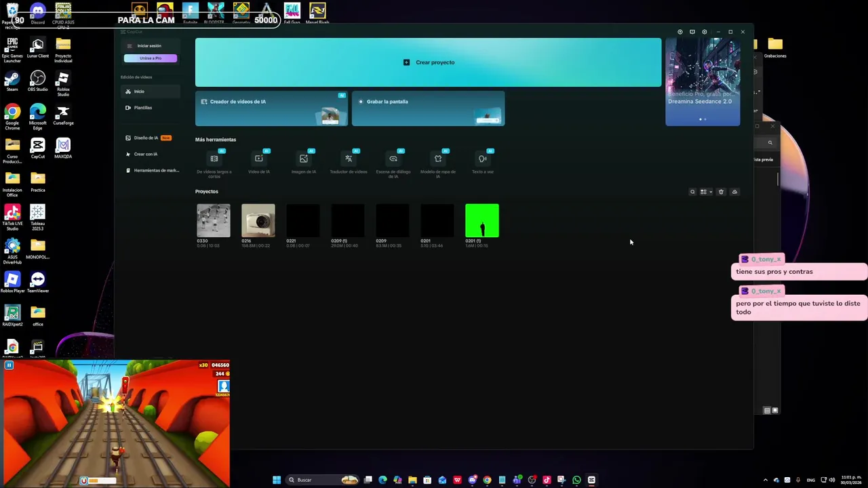Click the ENG language indicator in tray
Viewport: 868px width, 488px height.
(x=810, y=480)
